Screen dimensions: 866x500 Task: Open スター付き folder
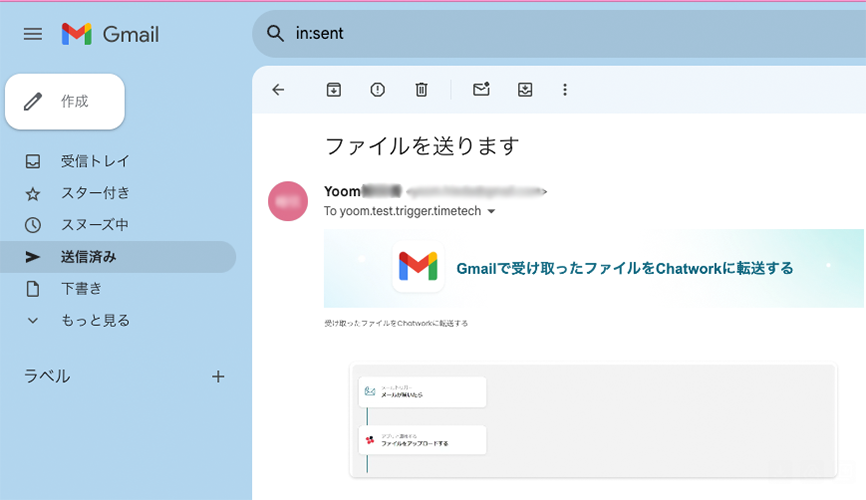coord(118,193)
